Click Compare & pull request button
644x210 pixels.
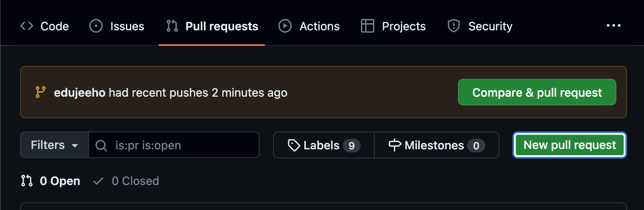(537, 92)
